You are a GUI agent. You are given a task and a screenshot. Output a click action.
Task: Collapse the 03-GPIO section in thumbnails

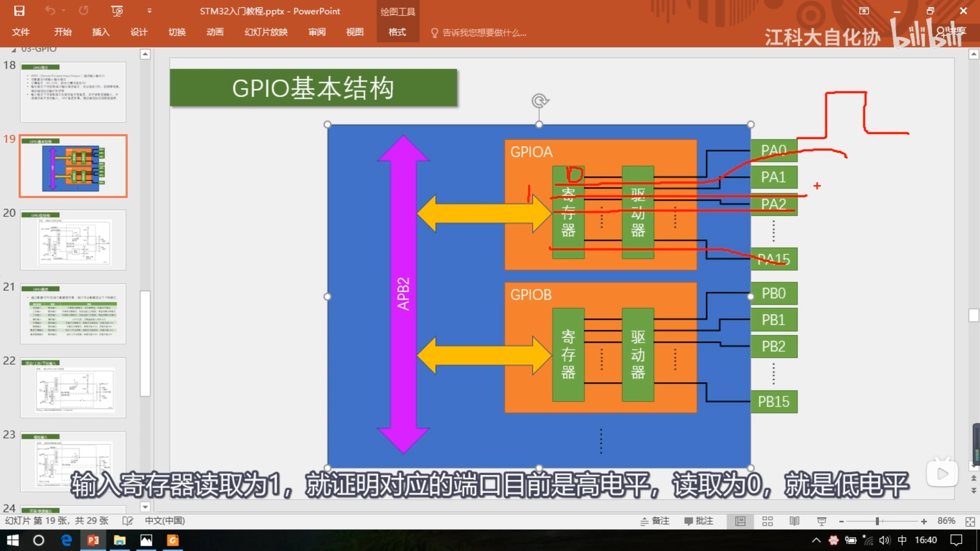point(14,50)
